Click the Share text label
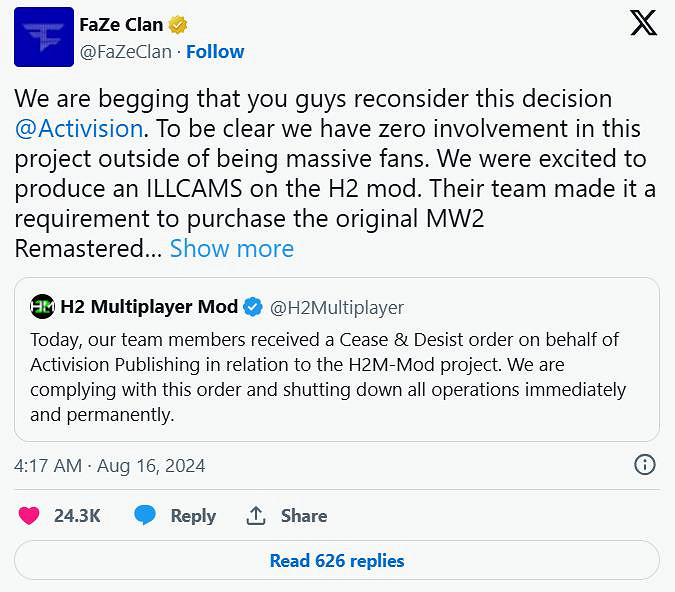This screenshot has height=592, width=675. pyautogui.click(x=304, y=515)
